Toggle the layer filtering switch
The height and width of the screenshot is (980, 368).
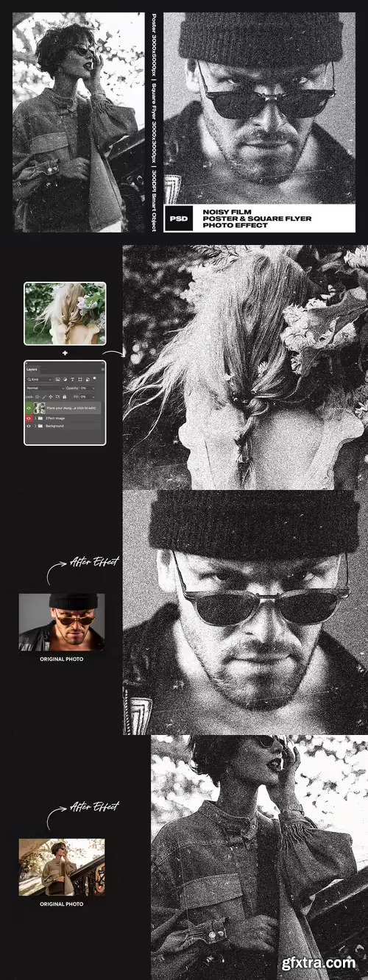94,378
